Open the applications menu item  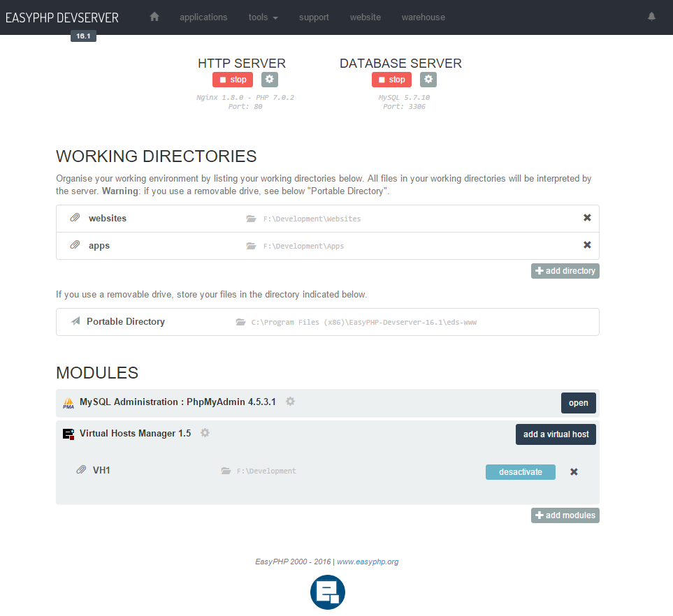(x=203, y=17)
